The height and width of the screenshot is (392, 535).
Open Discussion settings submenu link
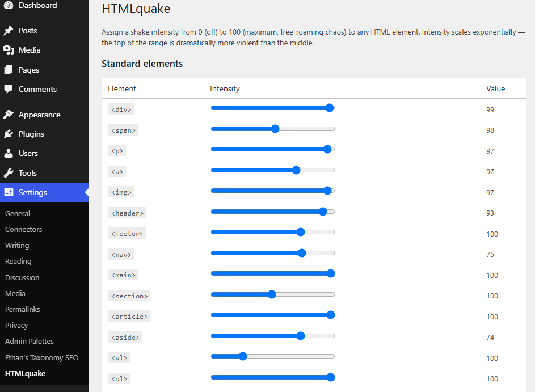22,278
